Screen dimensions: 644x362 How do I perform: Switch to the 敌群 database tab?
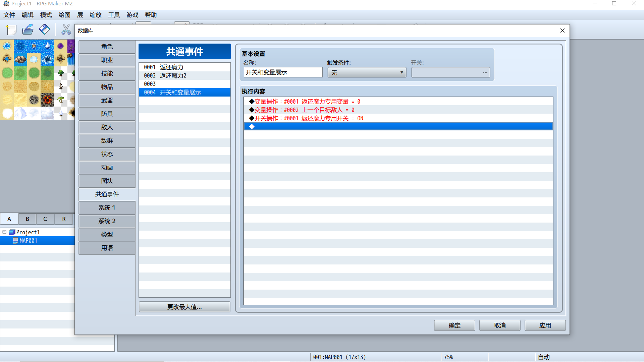(107, 141)
